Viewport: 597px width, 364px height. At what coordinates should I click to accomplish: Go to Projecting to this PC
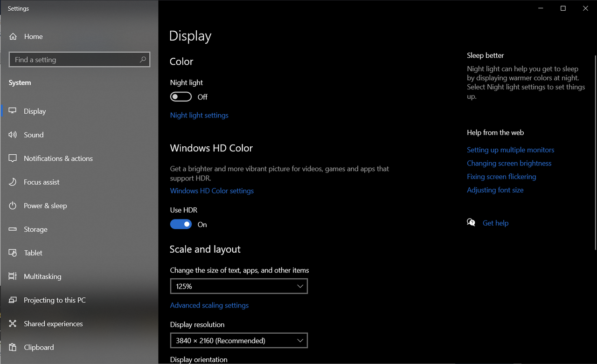(79, 300)
